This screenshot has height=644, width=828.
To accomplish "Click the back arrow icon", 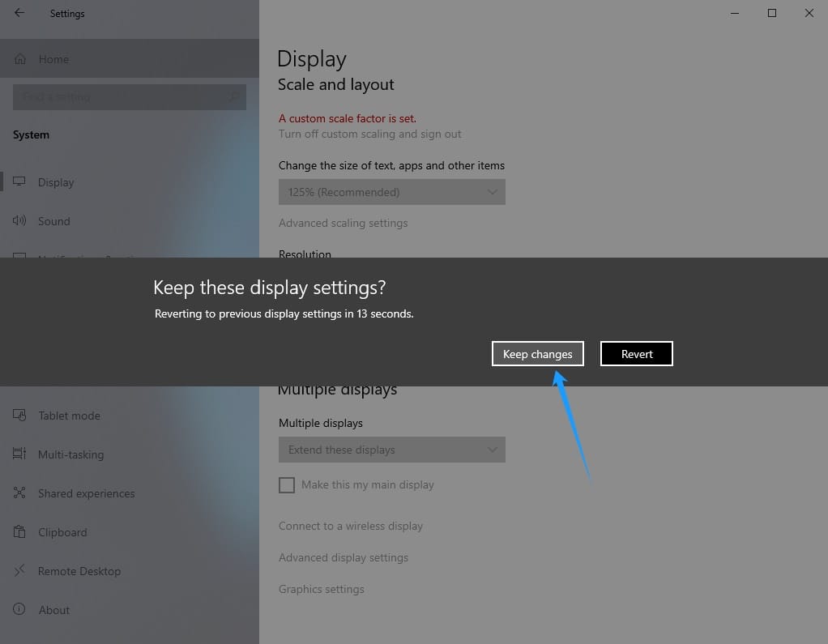I will point(19,13).
